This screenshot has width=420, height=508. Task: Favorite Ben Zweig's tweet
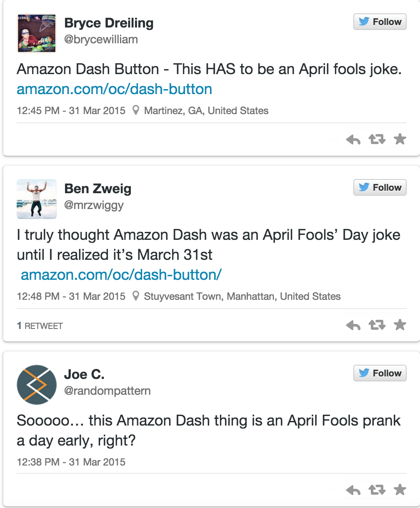(400, 325)
